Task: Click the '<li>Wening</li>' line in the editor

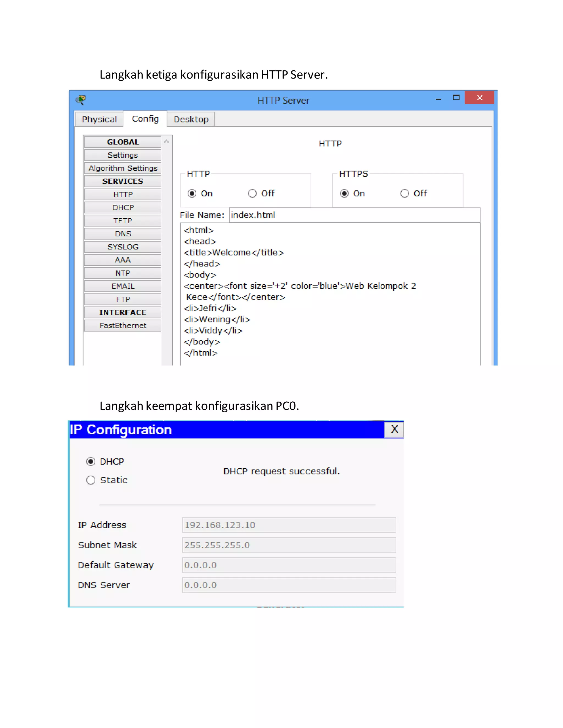Action: [217, 319]
